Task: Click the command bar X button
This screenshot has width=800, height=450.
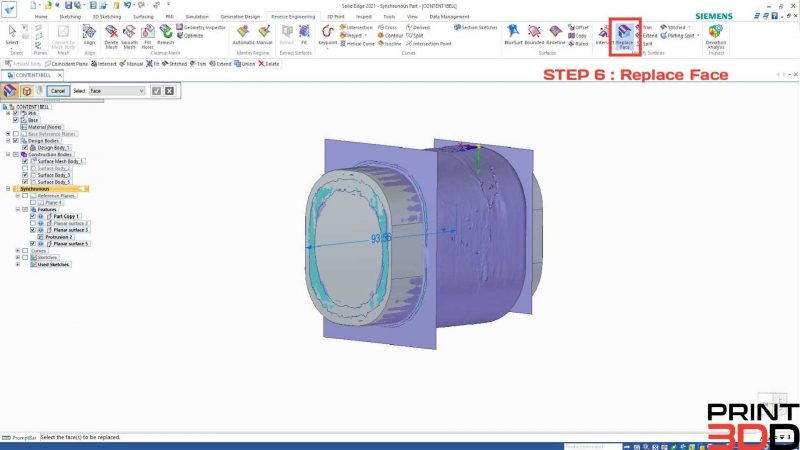Action: click(169, 91)
